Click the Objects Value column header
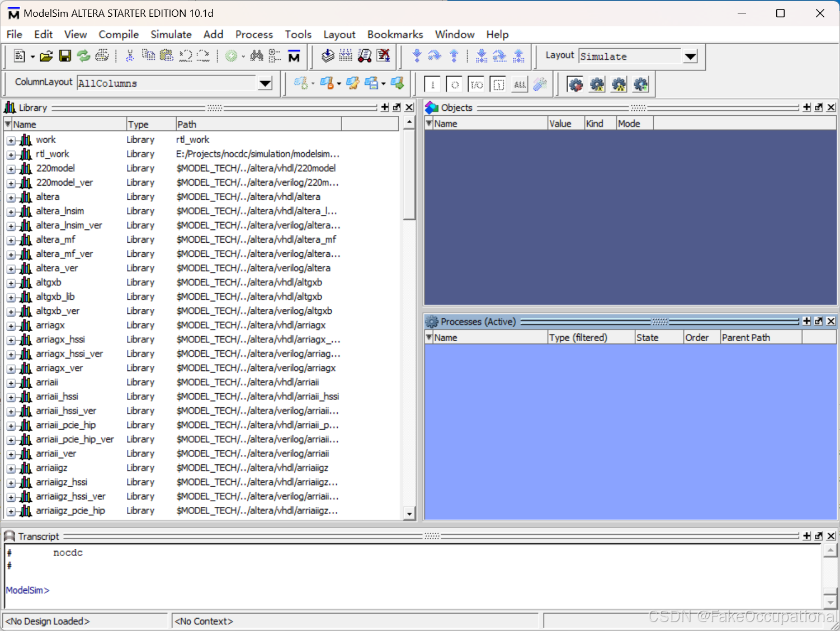Screen dimensions: 840x631 pyautogui.click(x=566, y=124)
